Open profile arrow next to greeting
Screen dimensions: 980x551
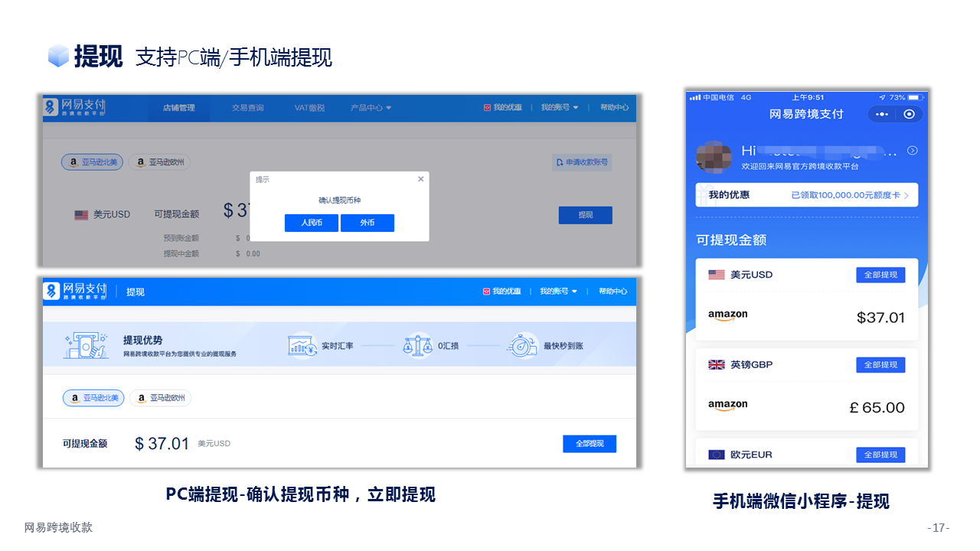click(x=912, y=151)
